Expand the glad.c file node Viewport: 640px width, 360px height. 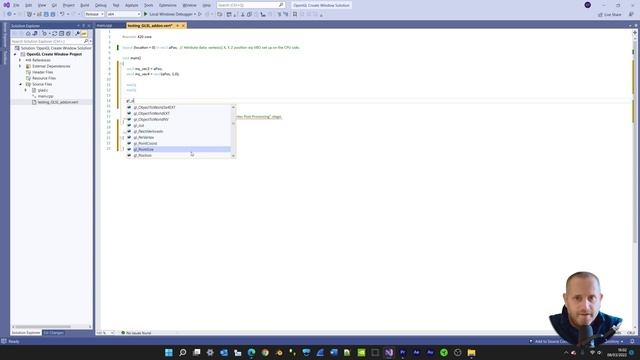pyautogui.click(x=26, y=90)
